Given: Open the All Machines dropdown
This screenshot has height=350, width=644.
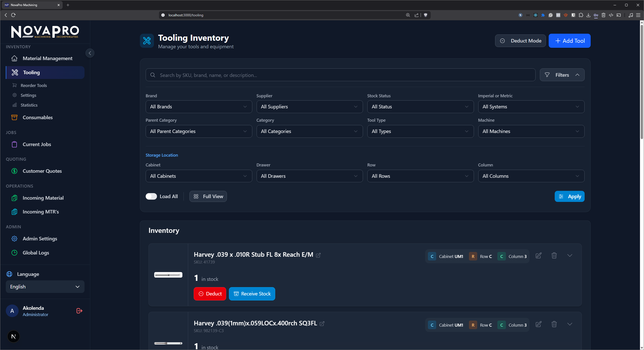Looking at the screenshot, I should point(531,131).
